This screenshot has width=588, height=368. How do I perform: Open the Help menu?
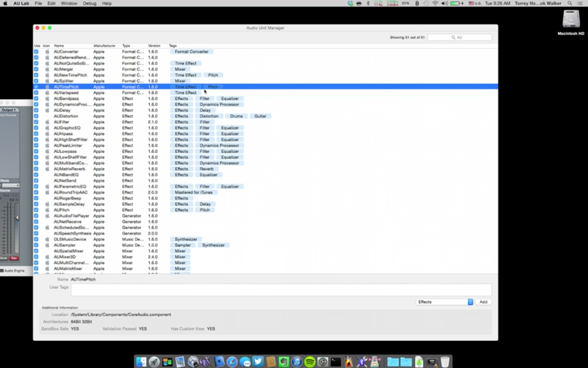pos(107,3)
